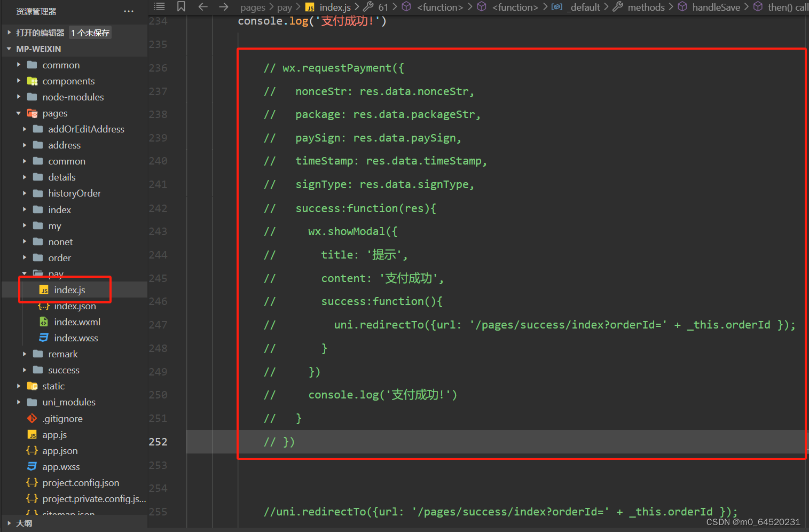Expand the addOrEditAddress folder
Screen dimensions: 809x532
[25, 129]
